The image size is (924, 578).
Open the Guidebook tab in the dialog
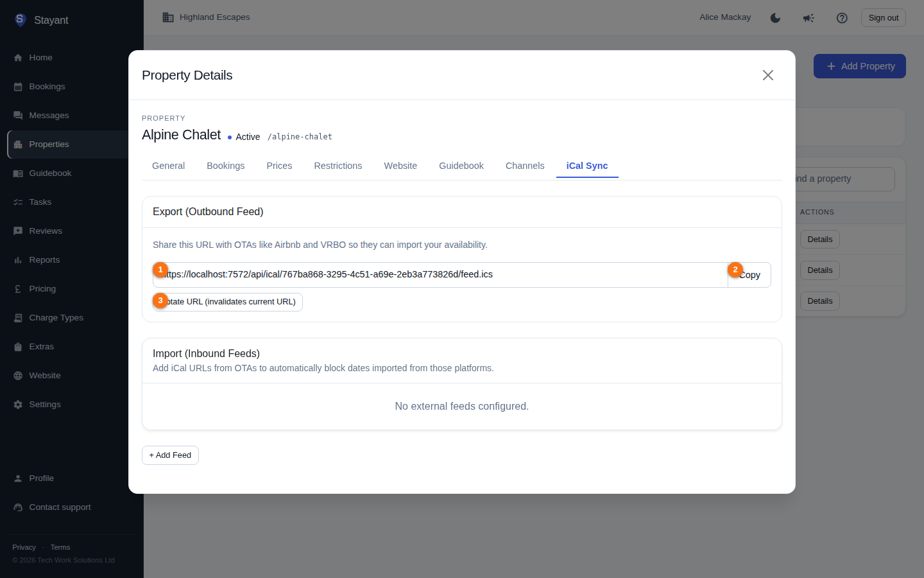[461, 166]
